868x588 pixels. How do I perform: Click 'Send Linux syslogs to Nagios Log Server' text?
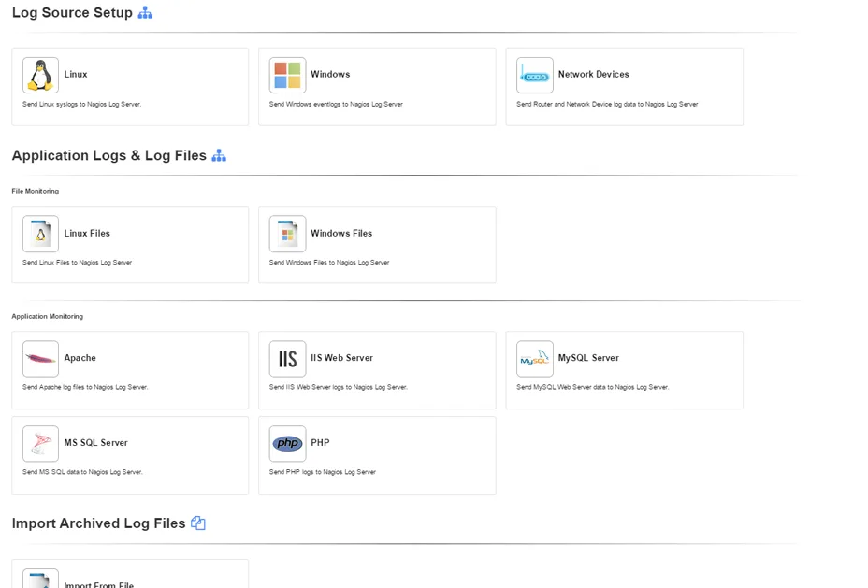(x=82, y=104)
